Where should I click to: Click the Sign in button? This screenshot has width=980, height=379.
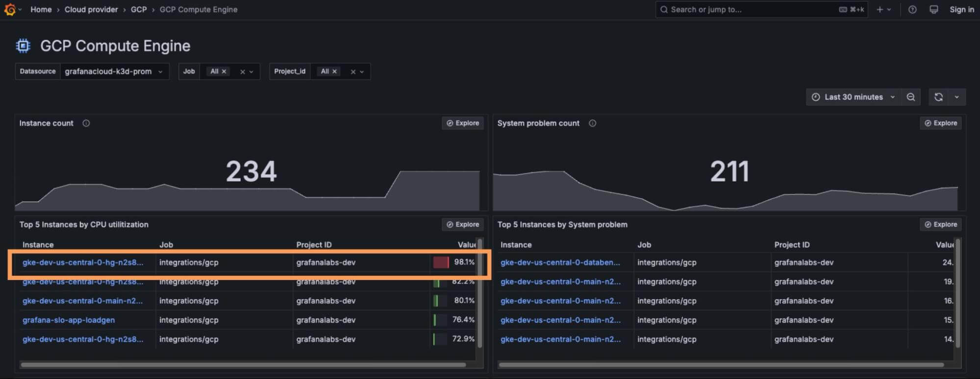click(x=961, y=9)
